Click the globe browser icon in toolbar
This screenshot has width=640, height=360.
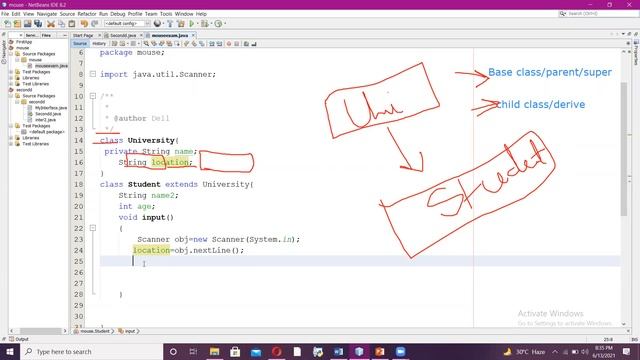click(157, 24)
